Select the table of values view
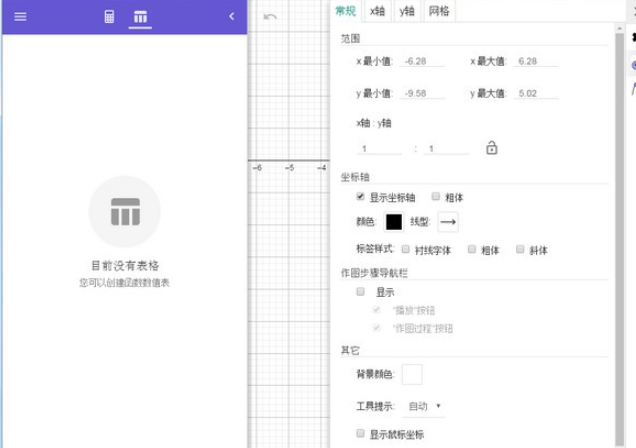This screenshot has width=636, height=448. pyautogui.click(x=140, y=17)
